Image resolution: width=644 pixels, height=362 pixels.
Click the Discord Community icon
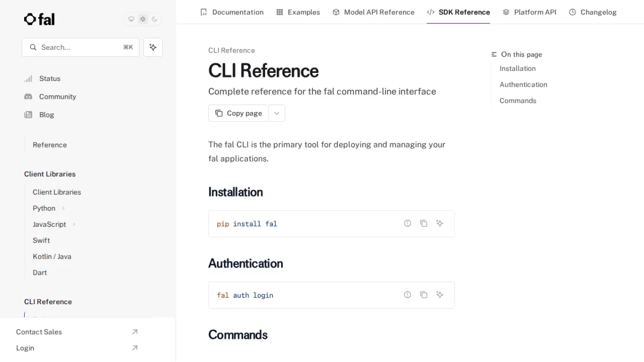coord(28,97)
